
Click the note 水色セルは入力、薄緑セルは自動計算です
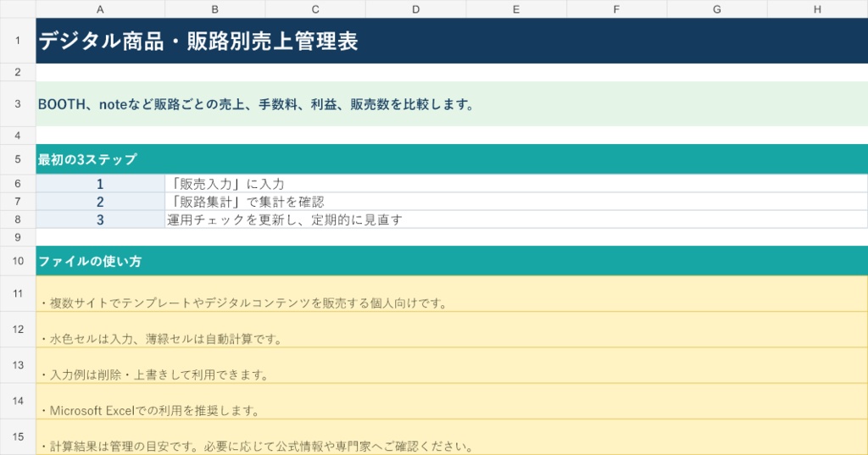pos(452,330)
